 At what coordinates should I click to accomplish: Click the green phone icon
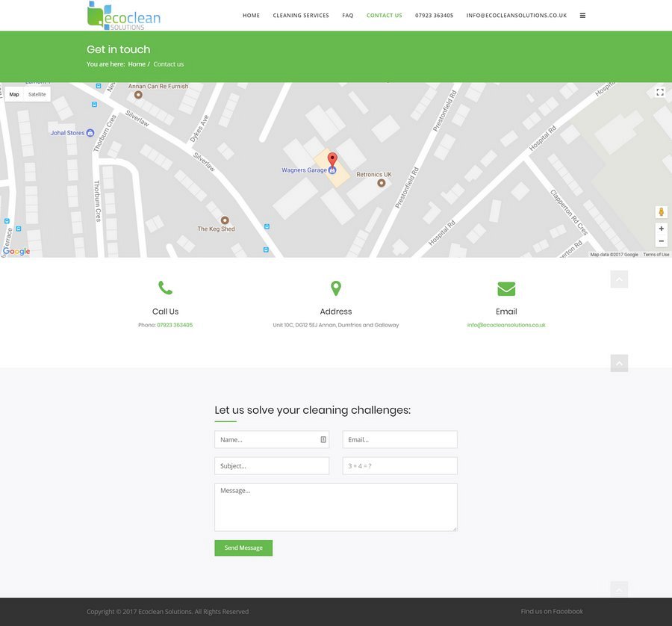165,288
